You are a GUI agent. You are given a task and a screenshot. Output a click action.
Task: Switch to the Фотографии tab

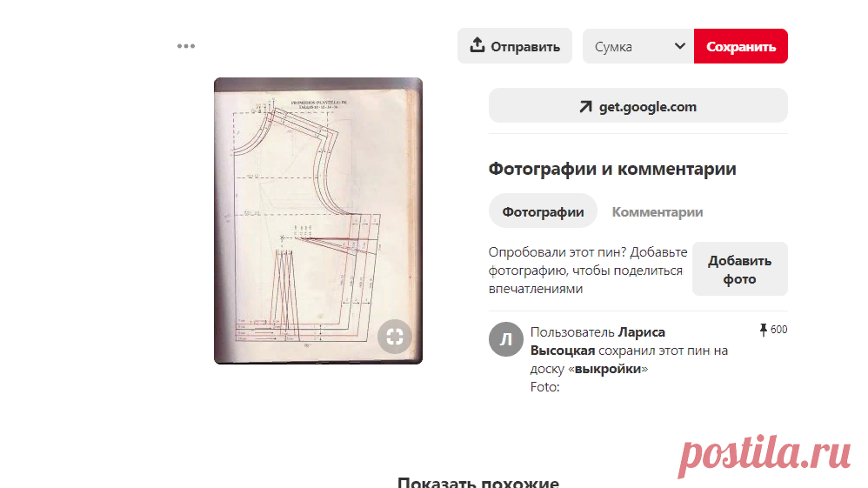pyautogui.click(x=543, y=211)
